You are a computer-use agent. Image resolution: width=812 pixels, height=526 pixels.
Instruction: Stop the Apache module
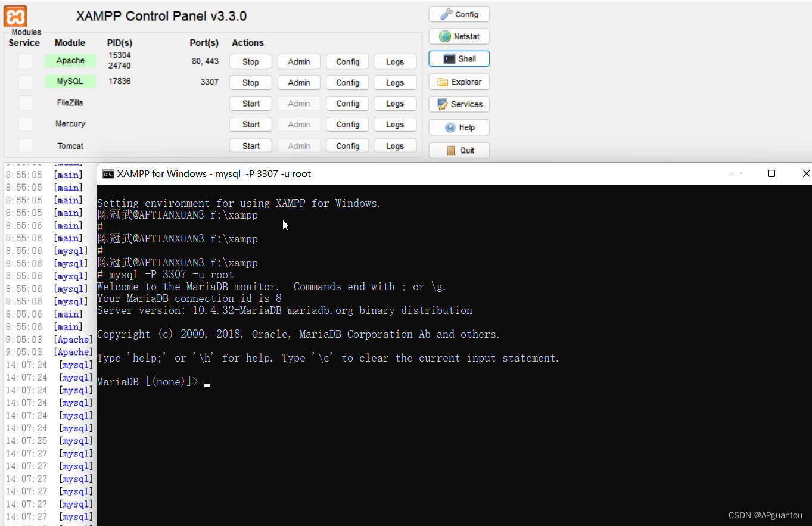(x=250, y=61)
